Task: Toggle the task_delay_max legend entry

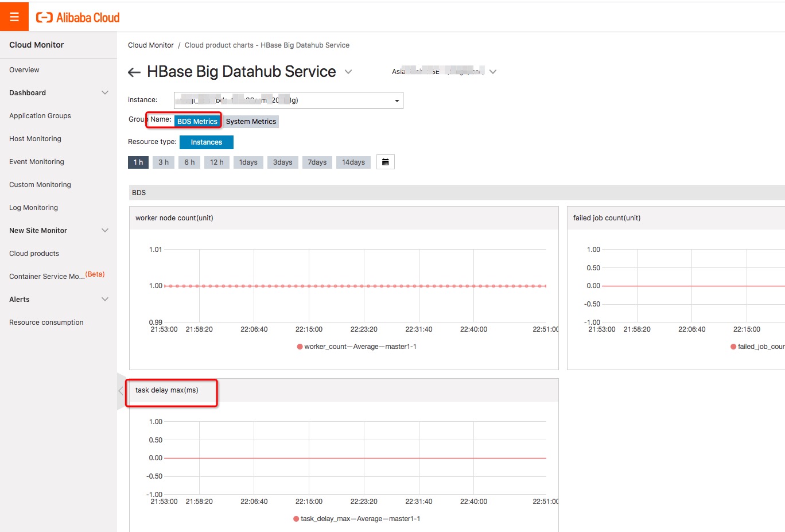Action: coord(357,518)
